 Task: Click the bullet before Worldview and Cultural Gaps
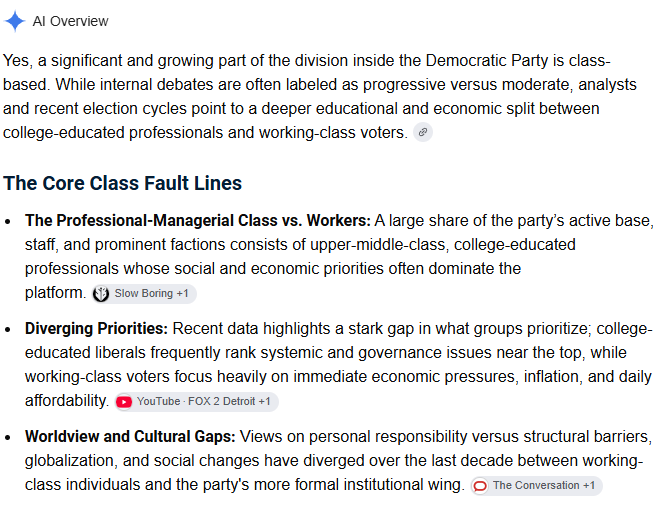click(x=8, y=438)
